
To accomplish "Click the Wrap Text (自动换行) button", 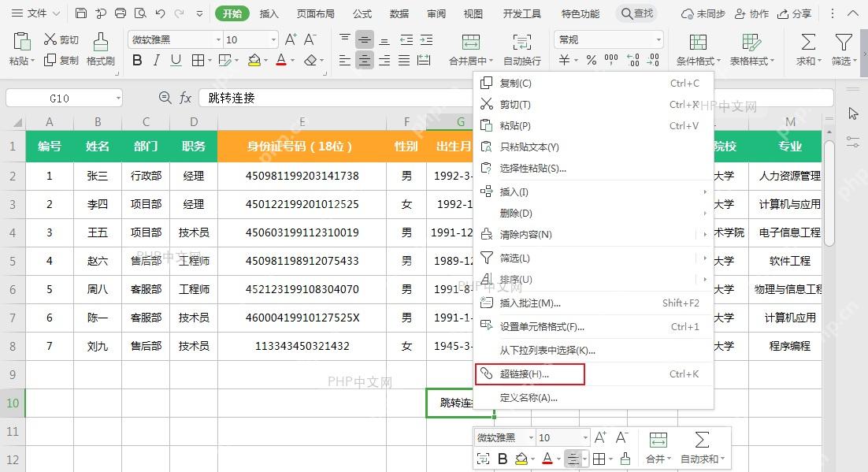I will click(x=522, y=49).
